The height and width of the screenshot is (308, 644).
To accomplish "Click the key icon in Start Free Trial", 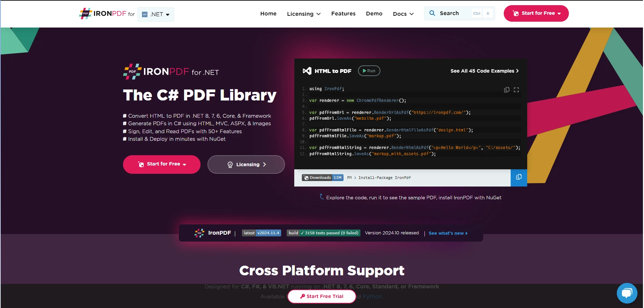I will [x=303, y=296].
